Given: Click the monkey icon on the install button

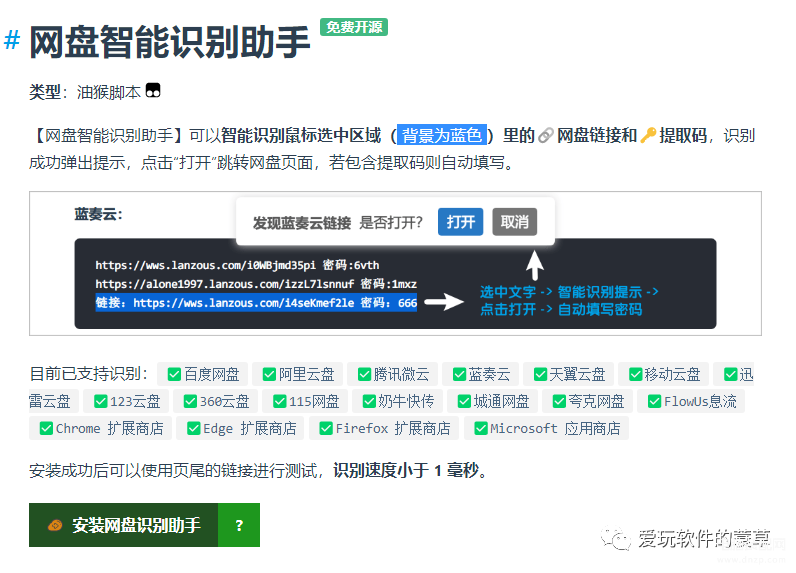Looking at the screenshot, I should [x=55, y=525].
